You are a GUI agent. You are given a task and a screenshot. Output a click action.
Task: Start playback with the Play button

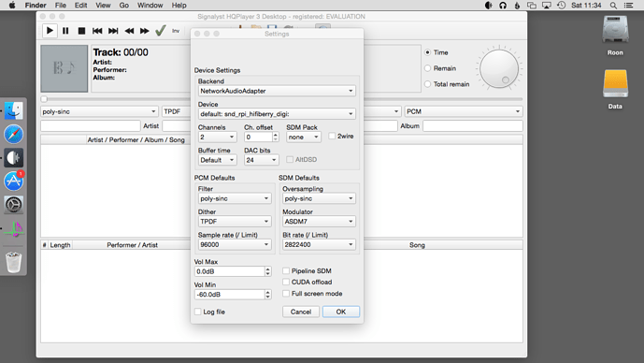[50, 31]
